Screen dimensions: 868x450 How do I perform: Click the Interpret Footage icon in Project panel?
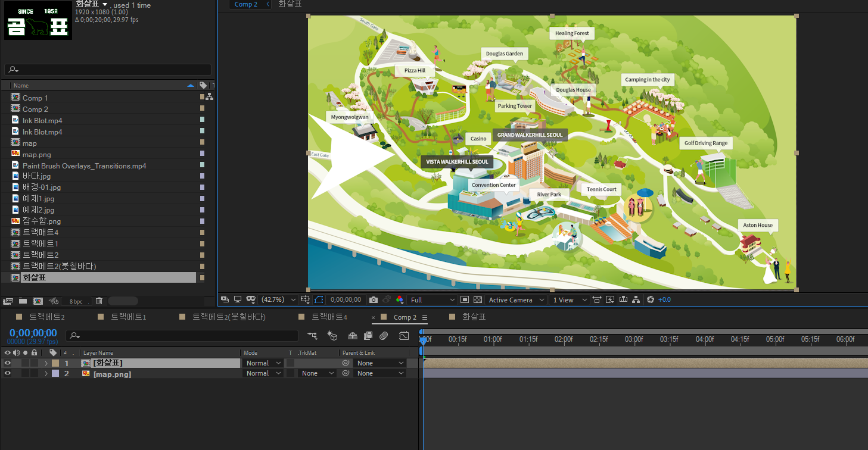pyautogui.click(x=8, y=301)
